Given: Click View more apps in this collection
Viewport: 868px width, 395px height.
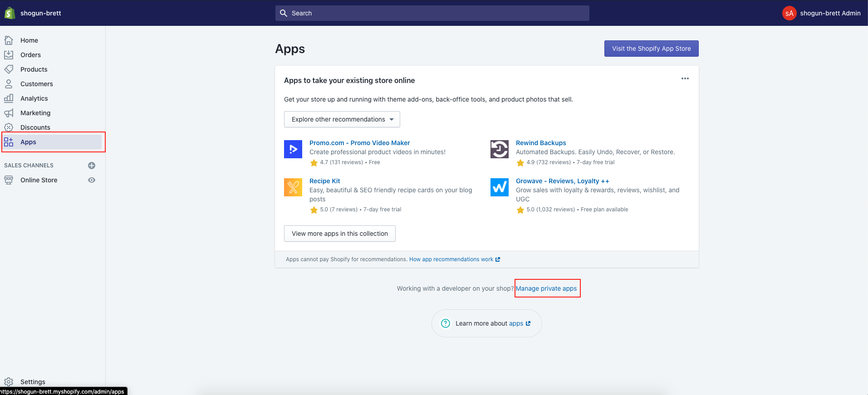Looking at the screenshot, I should (340, 234).
